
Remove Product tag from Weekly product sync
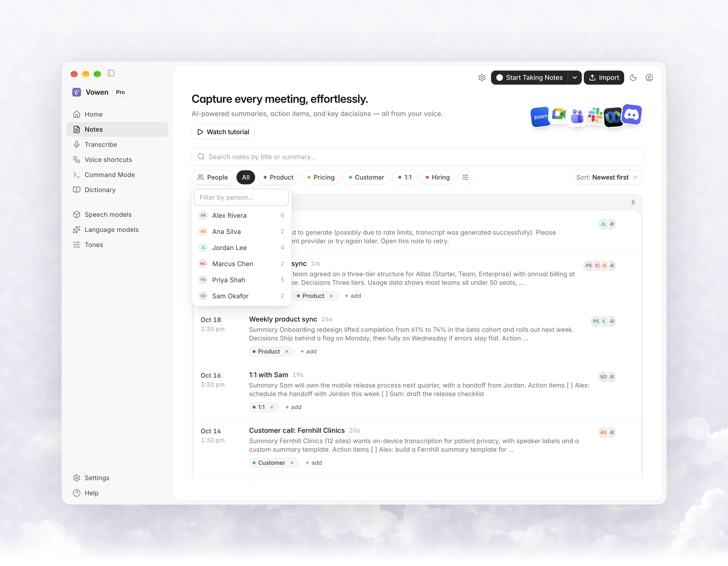(287, 351)
